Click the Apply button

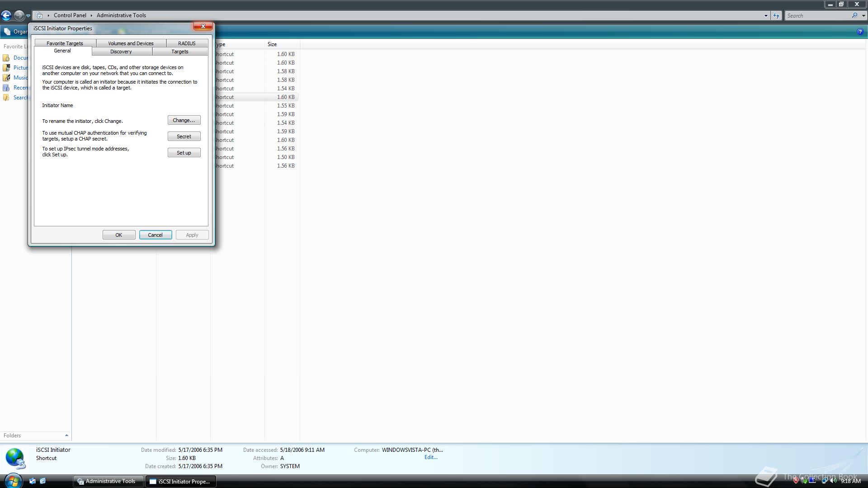click(x=192, y=235)
